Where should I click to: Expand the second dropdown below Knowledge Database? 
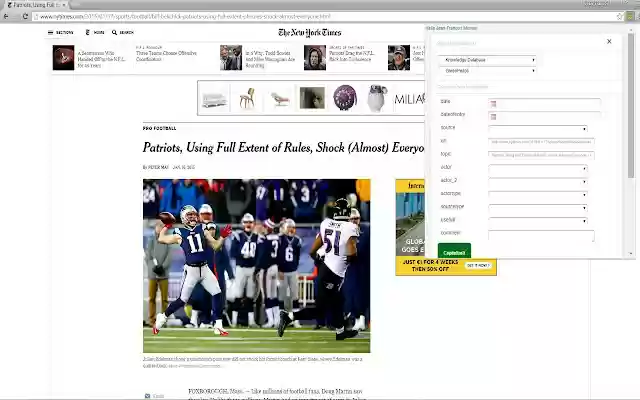pos(488,71)
